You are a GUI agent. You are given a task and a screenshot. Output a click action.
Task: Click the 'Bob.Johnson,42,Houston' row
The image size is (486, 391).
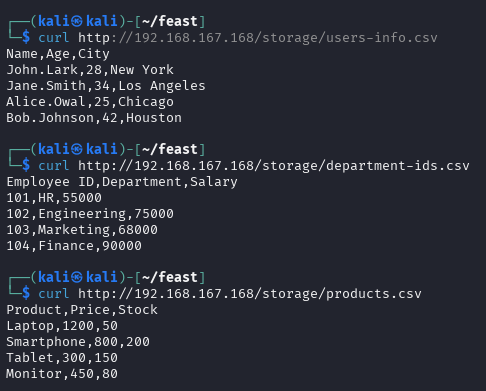[94, 118]
